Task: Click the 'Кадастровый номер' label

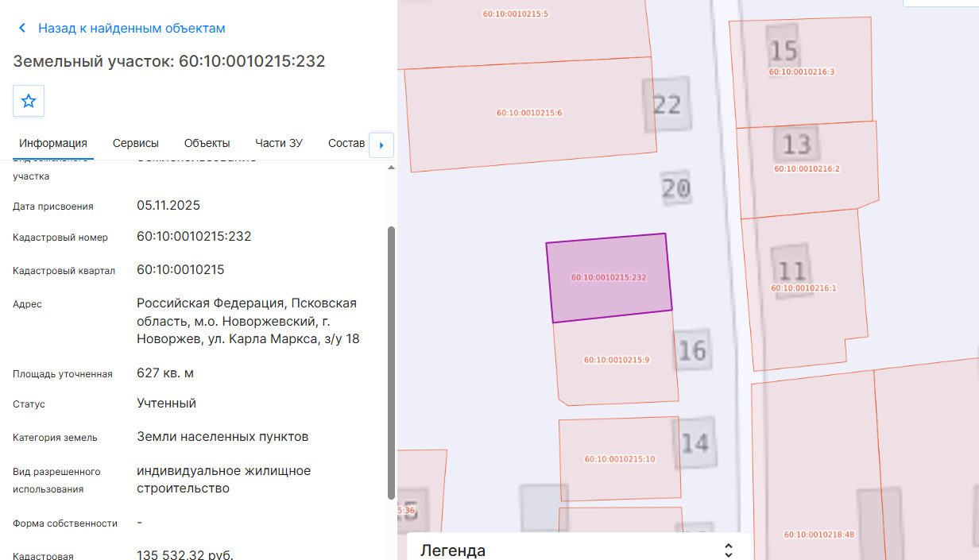Action: pos(60,238)
